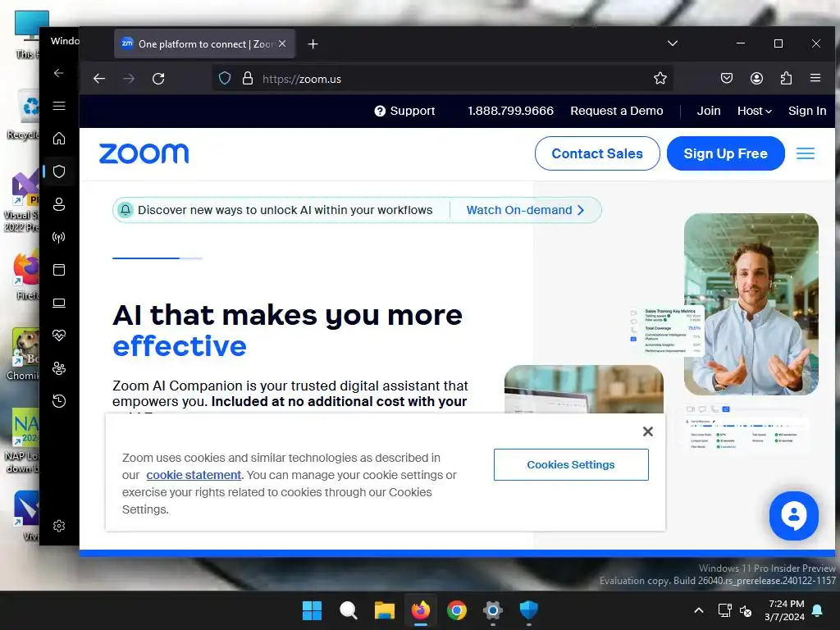Open the cookie statement link
The width and height of the screenshot is (840, 630).
(194, 475)
